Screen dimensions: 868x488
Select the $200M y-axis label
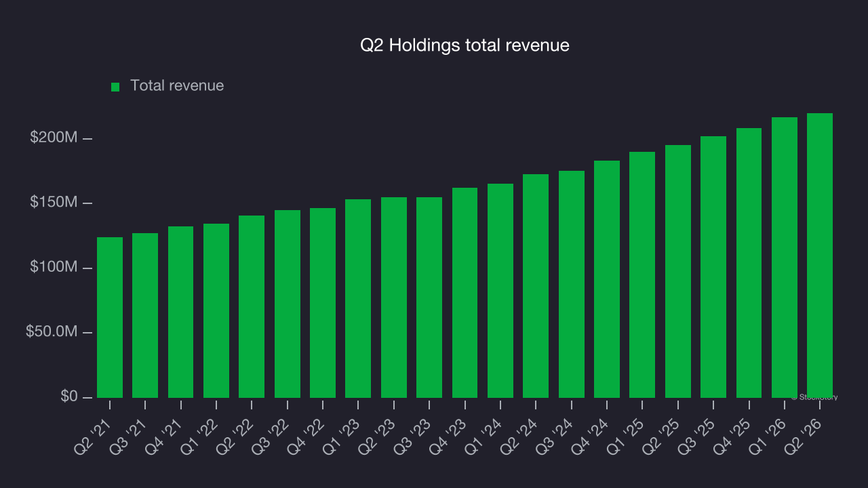[x=54, y=138]
